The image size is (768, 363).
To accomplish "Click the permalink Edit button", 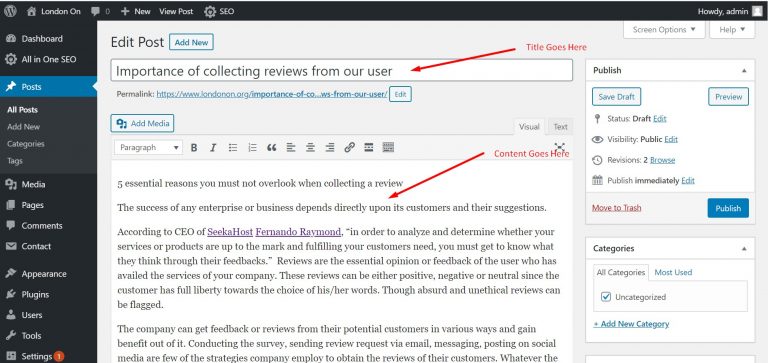I will point(400,95).
